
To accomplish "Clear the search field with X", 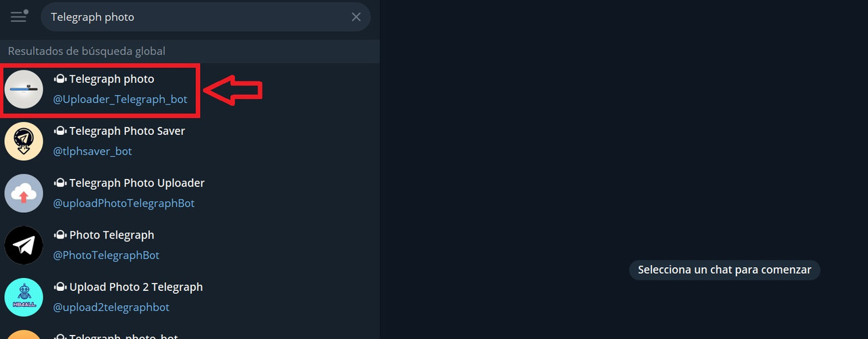I will tap(356, 17).
